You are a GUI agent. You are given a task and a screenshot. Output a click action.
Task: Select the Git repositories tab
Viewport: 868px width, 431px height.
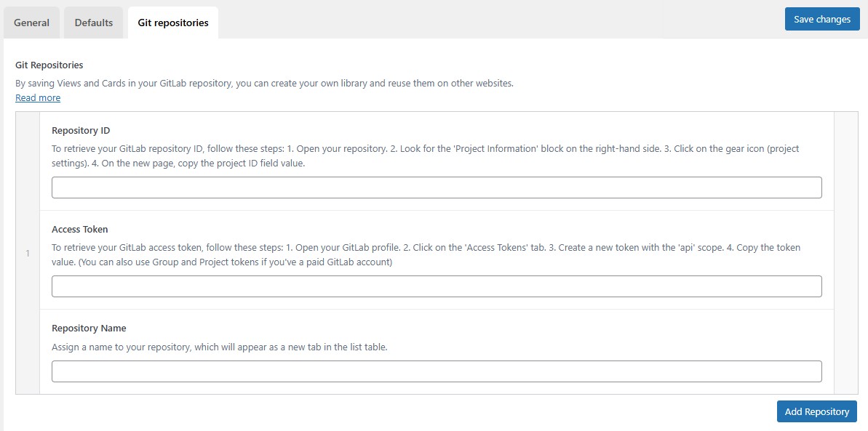pos(173,23)
